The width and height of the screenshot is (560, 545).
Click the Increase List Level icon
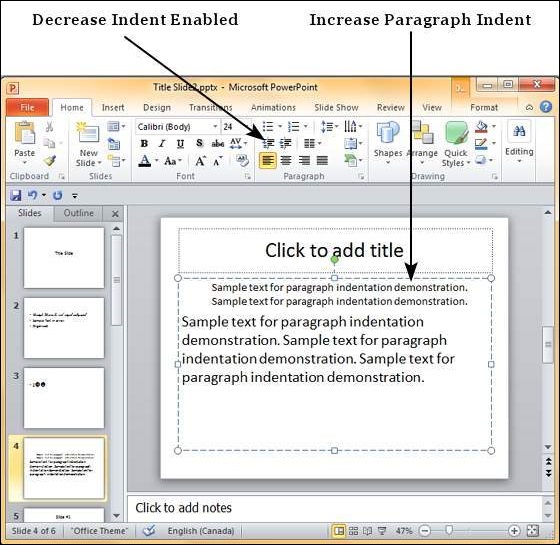click(x=286, y=144)
